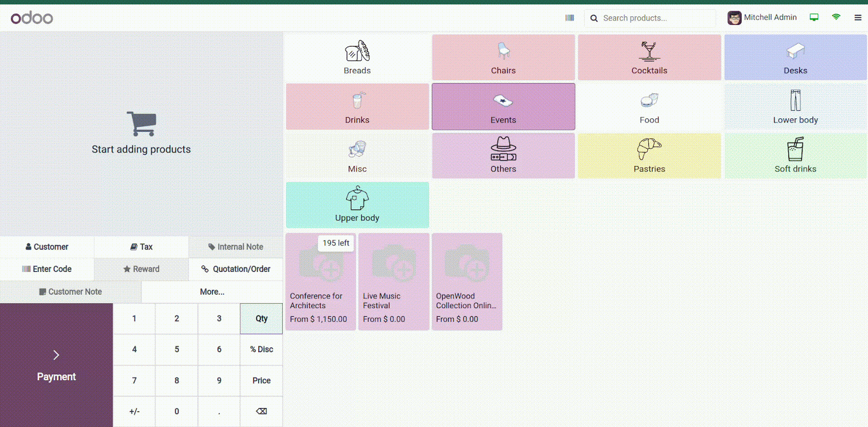
Task: Select the Upper body category
Action: pyautogui.click(x=358, y=205)
